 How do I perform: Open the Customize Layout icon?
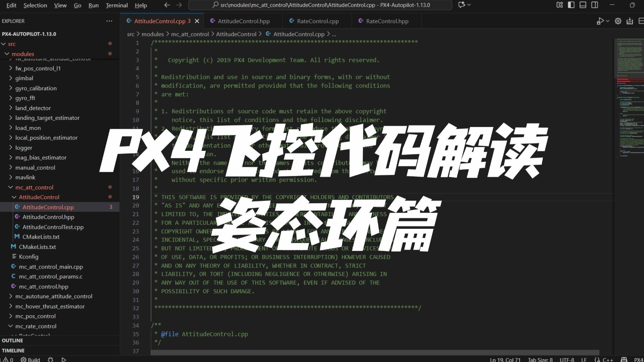coord(560,5)
